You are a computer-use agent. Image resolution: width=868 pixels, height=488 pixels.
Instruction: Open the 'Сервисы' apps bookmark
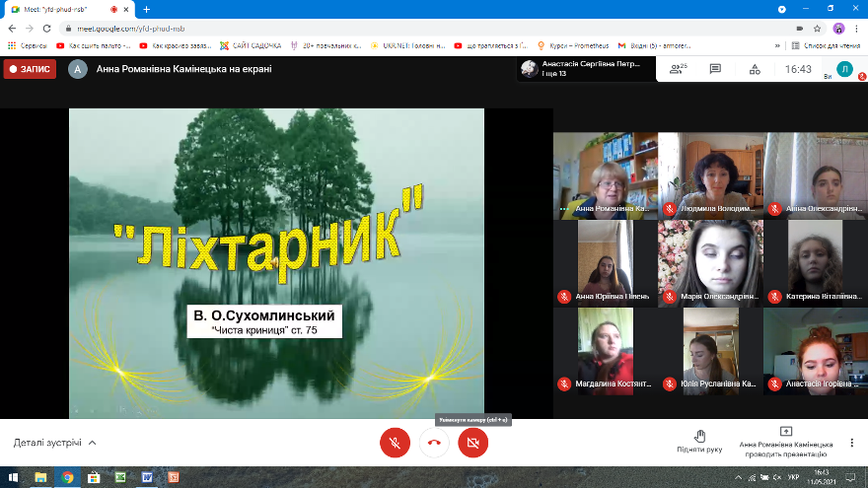point(28,46)
